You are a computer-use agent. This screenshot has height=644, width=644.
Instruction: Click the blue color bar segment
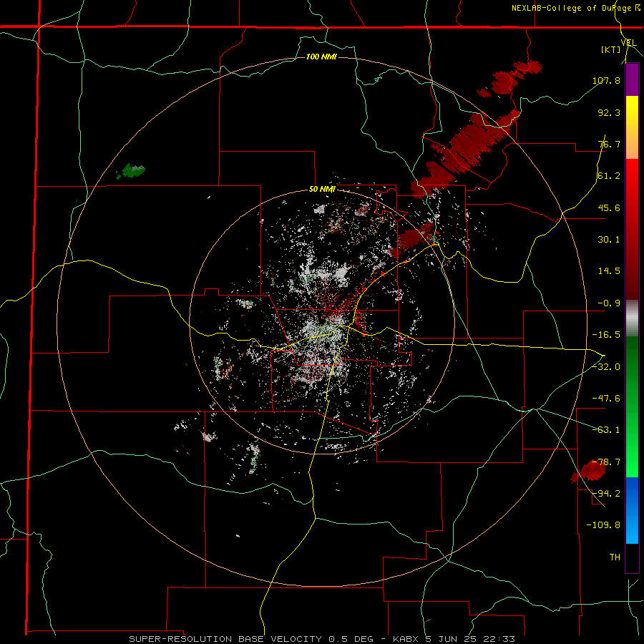tap(632, 510)
